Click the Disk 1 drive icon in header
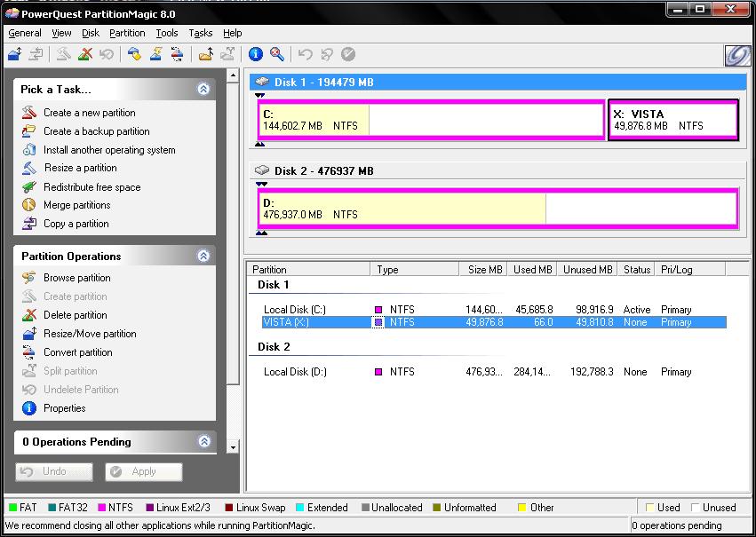756x537 pixels. [262, 82]
